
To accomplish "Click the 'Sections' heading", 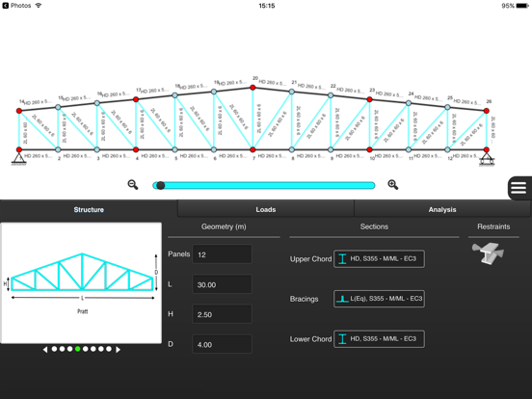I will [374, 226].
